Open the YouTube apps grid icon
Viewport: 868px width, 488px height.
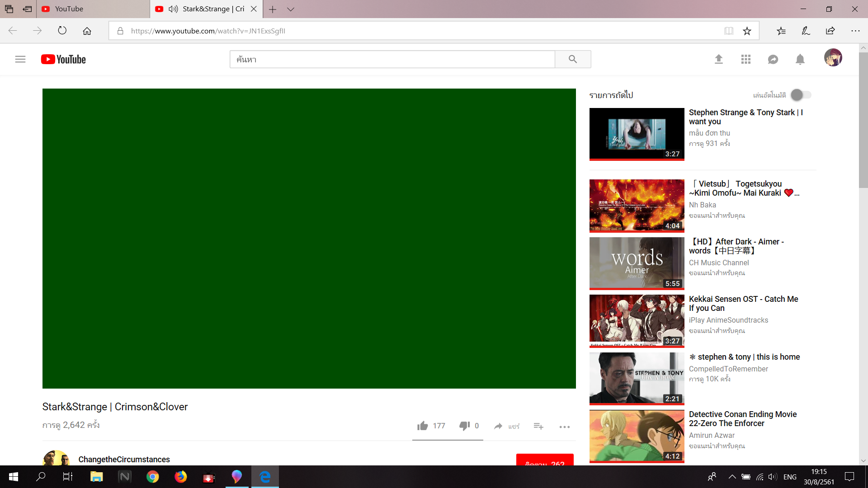745,59
